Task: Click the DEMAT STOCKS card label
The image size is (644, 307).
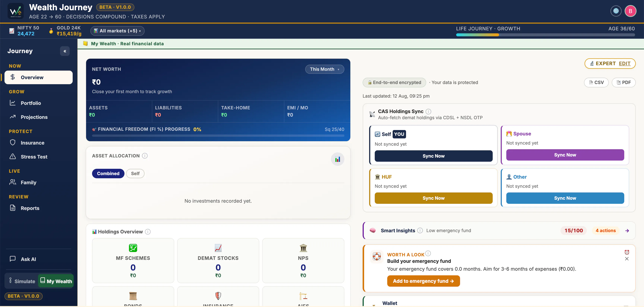Action: 218,258
